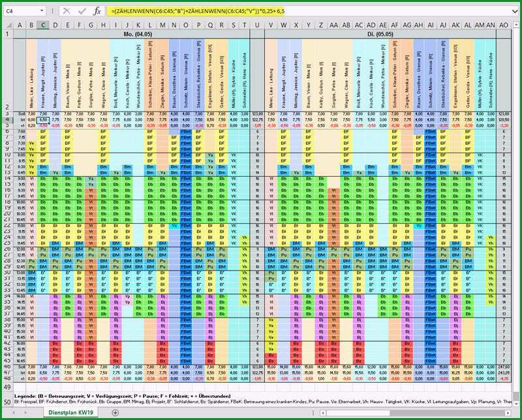Select column C header
522x420 pixels.
point(43,25)
